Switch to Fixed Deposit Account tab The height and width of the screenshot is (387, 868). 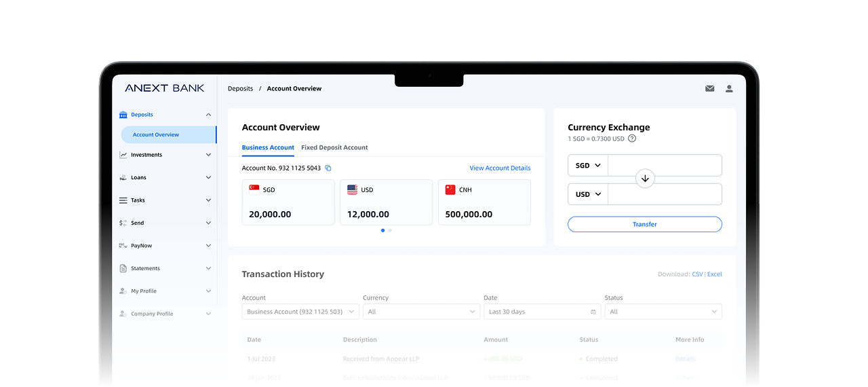pyautogui.click(x=334, y=147)
